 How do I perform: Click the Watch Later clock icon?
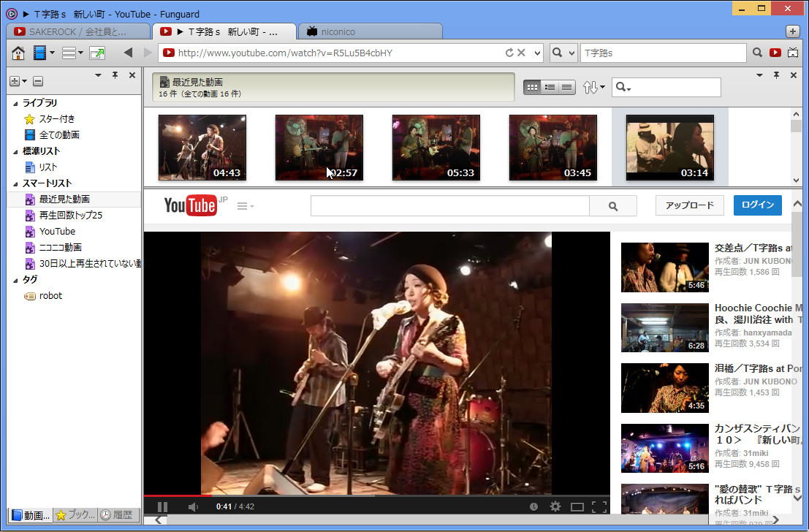(533, 506)
